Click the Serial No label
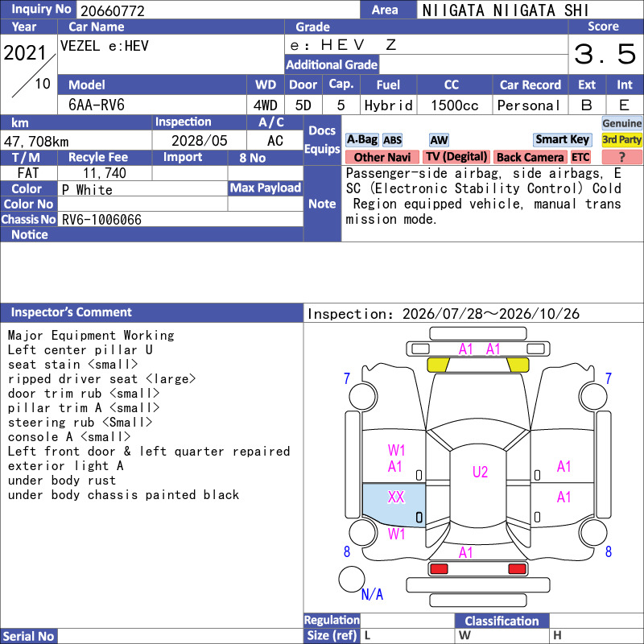The width and height of the screenshot is (644, 644). pyautogui.click(x=29, y=636)
